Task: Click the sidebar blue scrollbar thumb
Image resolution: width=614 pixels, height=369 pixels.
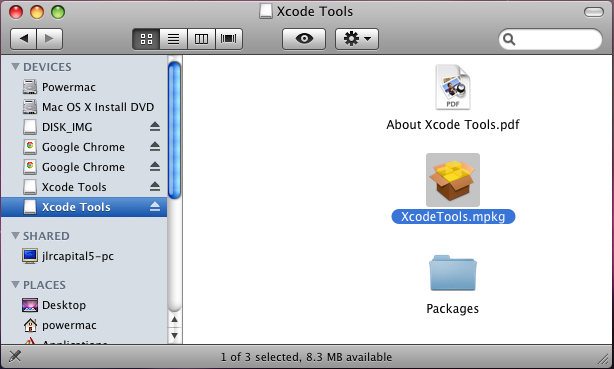Action: (174, 130)
